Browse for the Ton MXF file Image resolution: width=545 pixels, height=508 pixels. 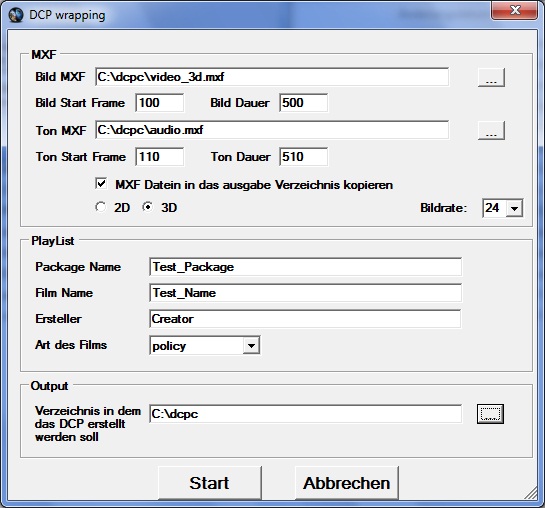pyautogui.click(x=491, y=130)
